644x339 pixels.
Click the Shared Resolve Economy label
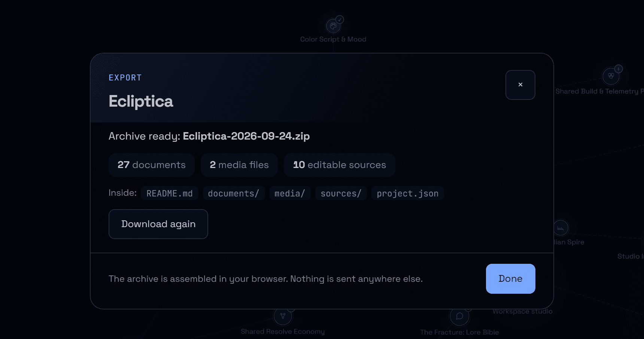pos(283,332)
